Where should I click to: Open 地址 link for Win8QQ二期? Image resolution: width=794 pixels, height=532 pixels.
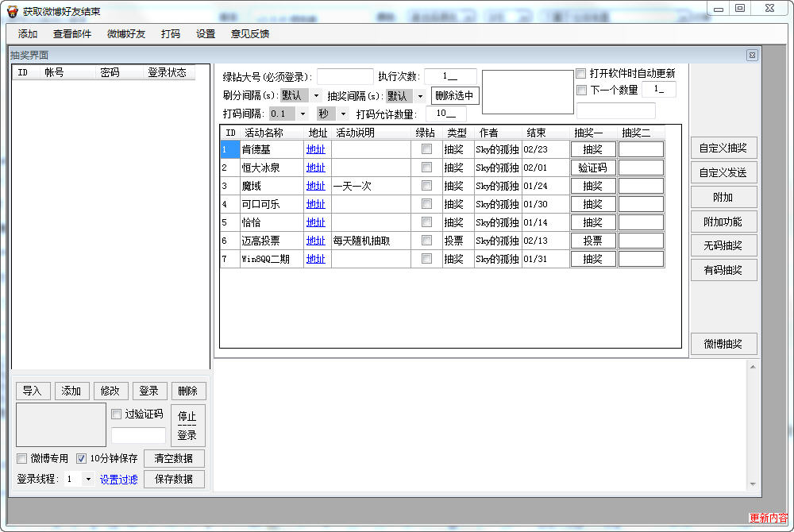315,259
